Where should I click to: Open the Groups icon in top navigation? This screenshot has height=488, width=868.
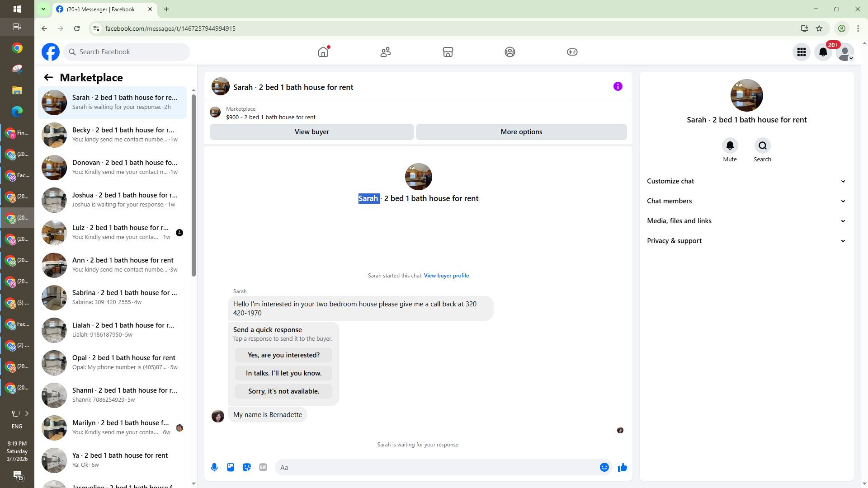coord(510,52)
